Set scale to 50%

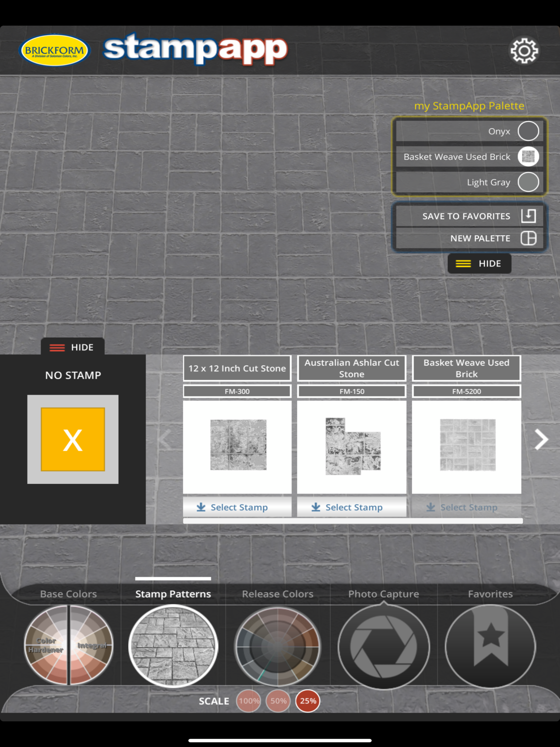pos(278,701)
